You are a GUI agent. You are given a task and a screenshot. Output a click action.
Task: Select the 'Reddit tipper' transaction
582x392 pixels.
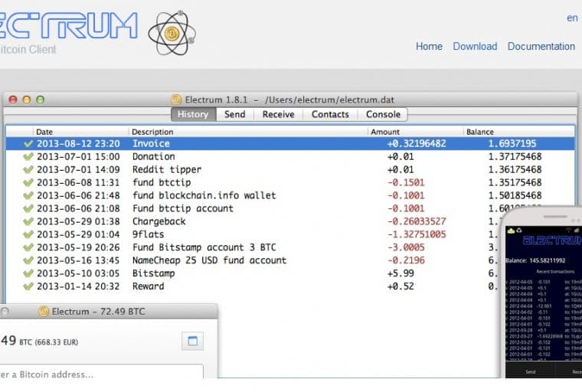click(167, 169)
